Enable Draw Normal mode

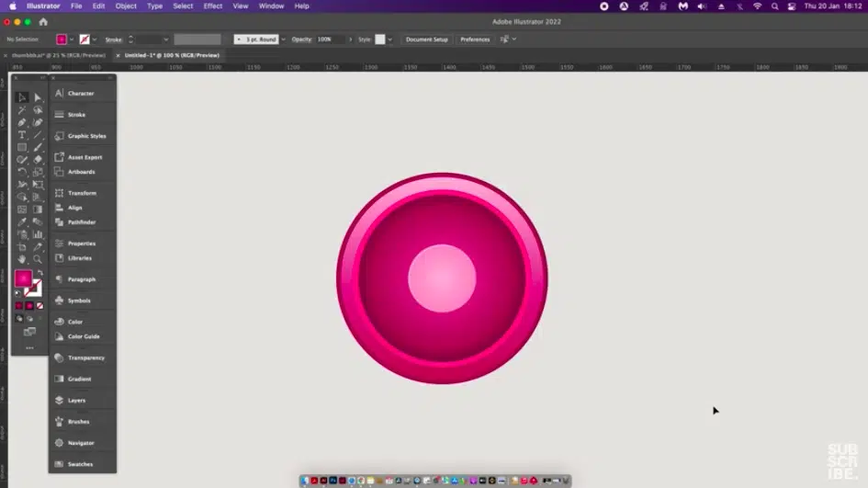(x=18, y=319)
